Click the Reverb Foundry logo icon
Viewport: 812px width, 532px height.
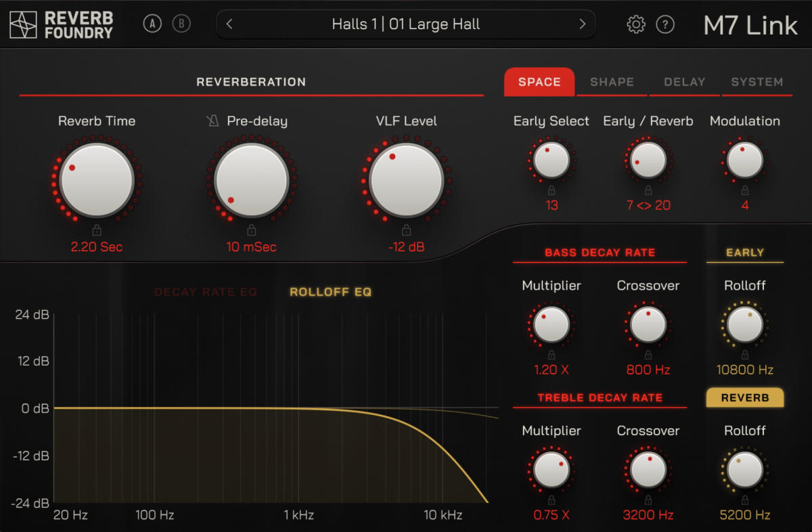[x=24, y=24]
